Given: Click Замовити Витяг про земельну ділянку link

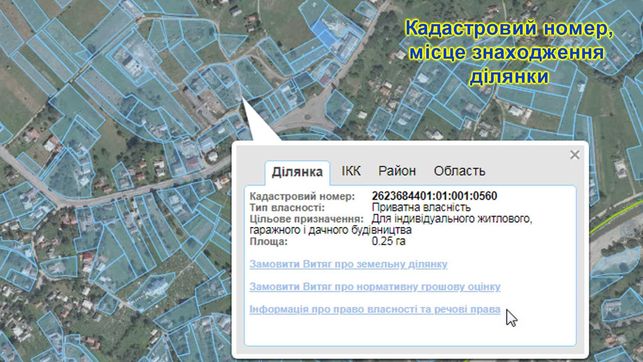Looking at the screenshot, I should pos(348,264).
